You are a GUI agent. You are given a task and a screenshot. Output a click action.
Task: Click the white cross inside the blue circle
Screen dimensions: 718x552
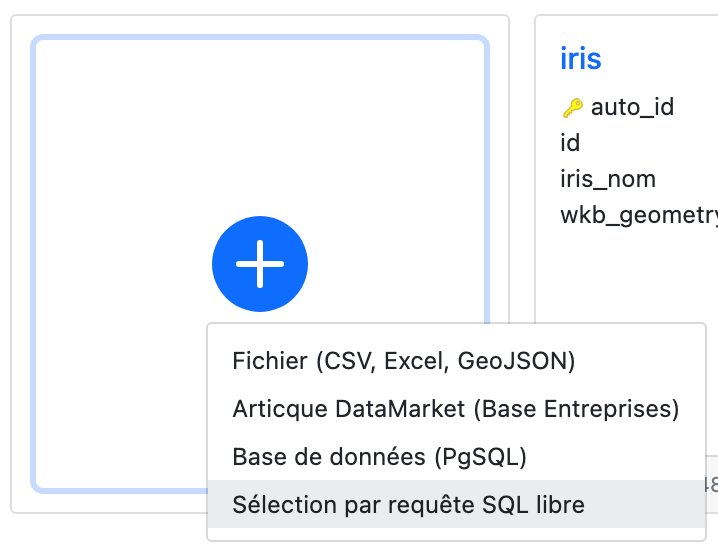point(260,263)
